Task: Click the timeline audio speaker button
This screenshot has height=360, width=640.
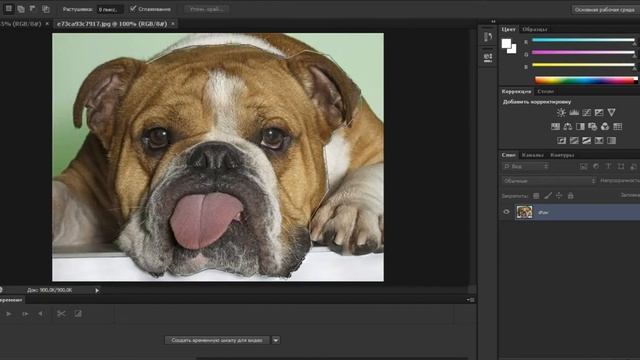Action: pos(40,313)
